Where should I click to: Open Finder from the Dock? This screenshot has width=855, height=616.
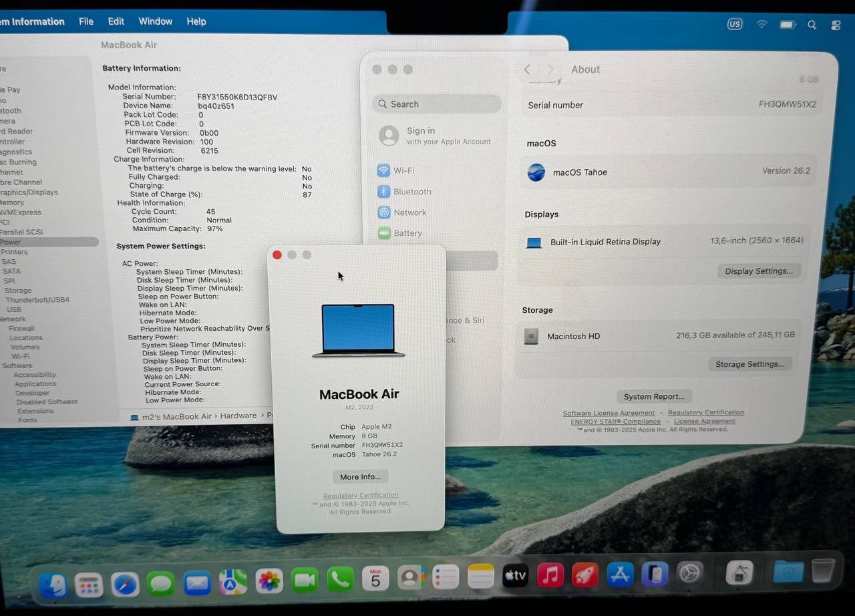click(53, 585)
